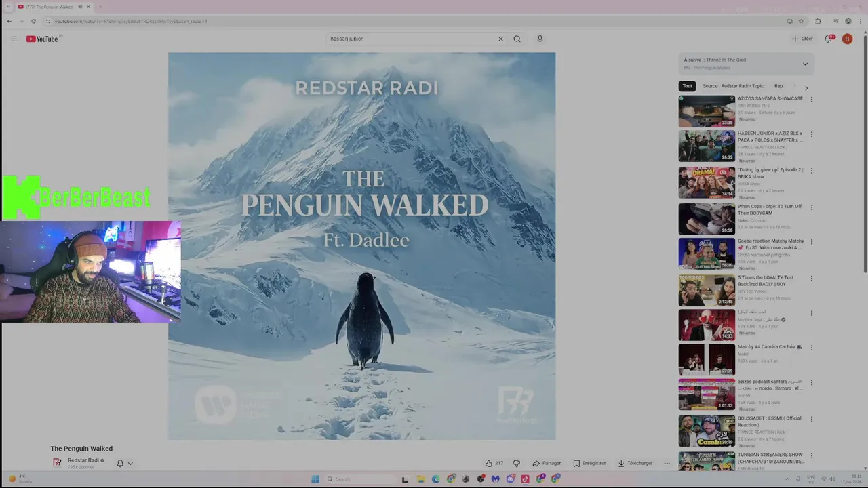Open the notifications bell in header

point(828,39)
